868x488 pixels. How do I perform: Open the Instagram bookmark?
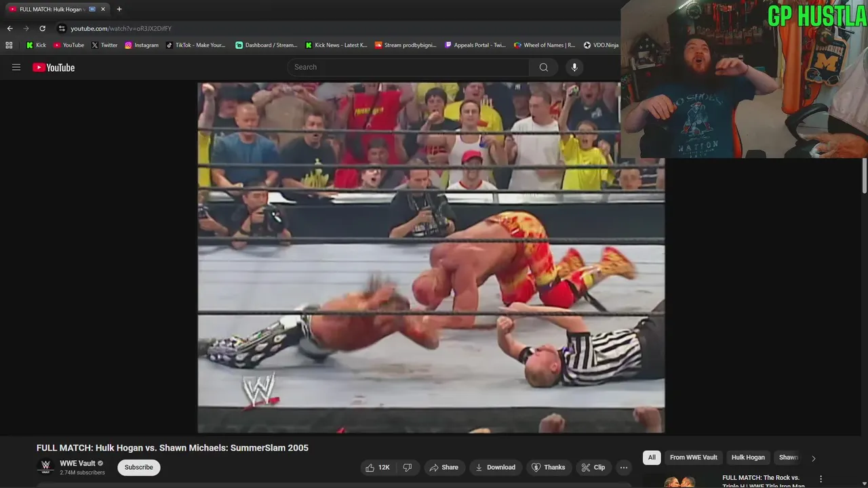(142, 45)
